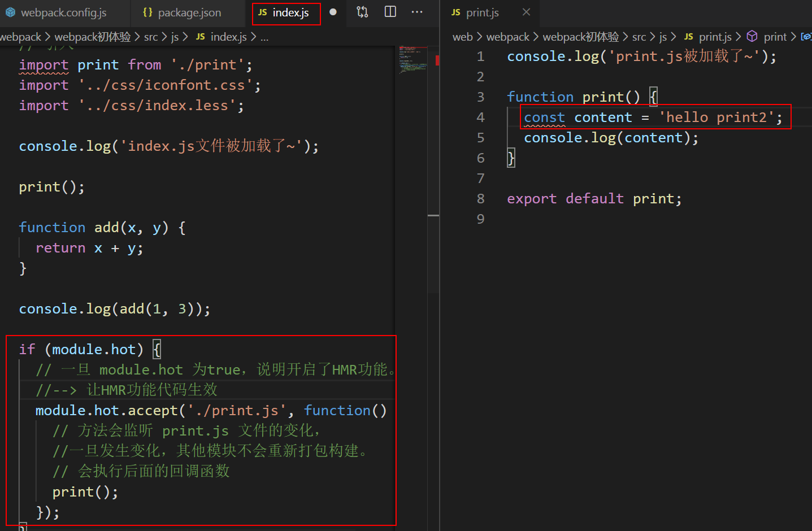Switch to the webpack.config.js tab

point(63,12)
